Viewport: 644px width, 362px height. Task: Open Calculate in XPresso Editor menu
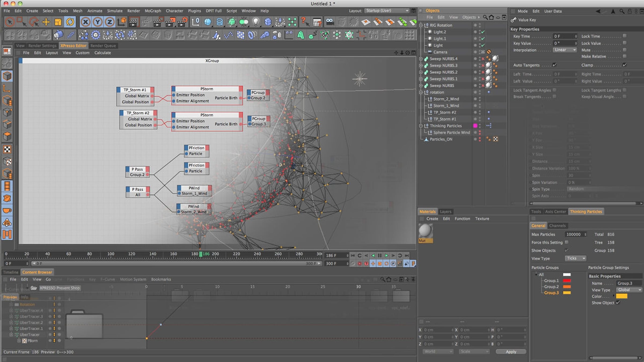point(103,53)
